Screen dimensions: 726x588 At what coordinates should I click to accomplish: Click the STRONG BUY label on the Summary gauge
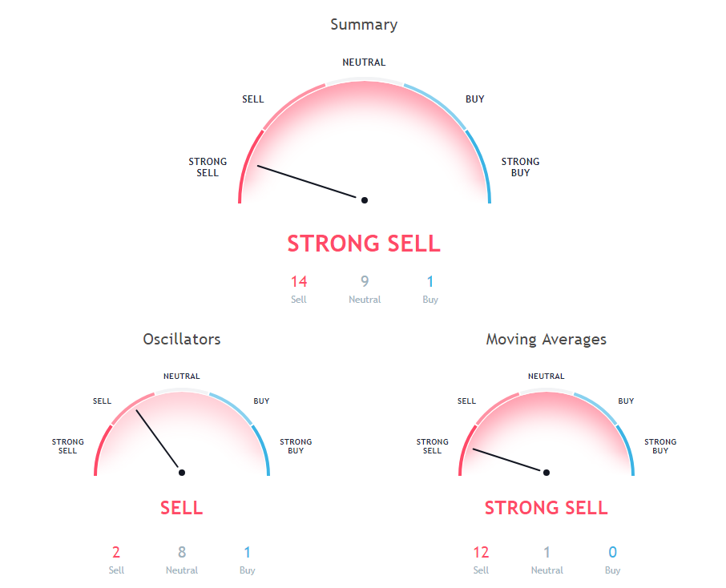pyautogui.click(x=520, y=167)
